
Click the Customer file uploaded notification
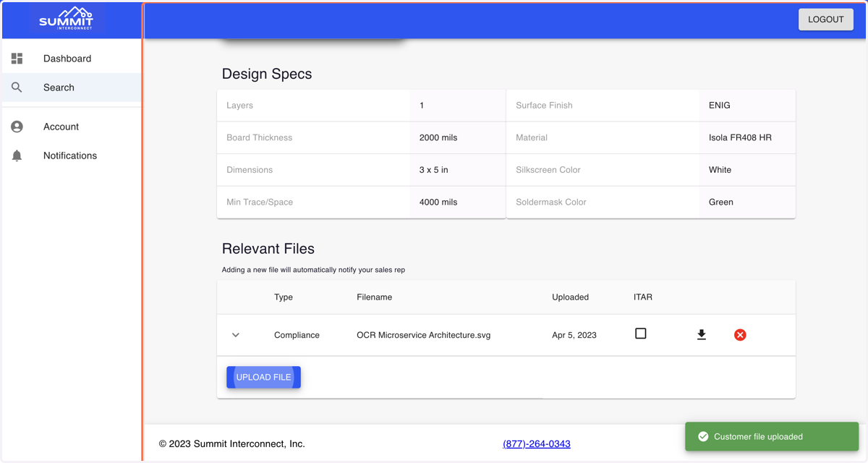coord(772,437)
